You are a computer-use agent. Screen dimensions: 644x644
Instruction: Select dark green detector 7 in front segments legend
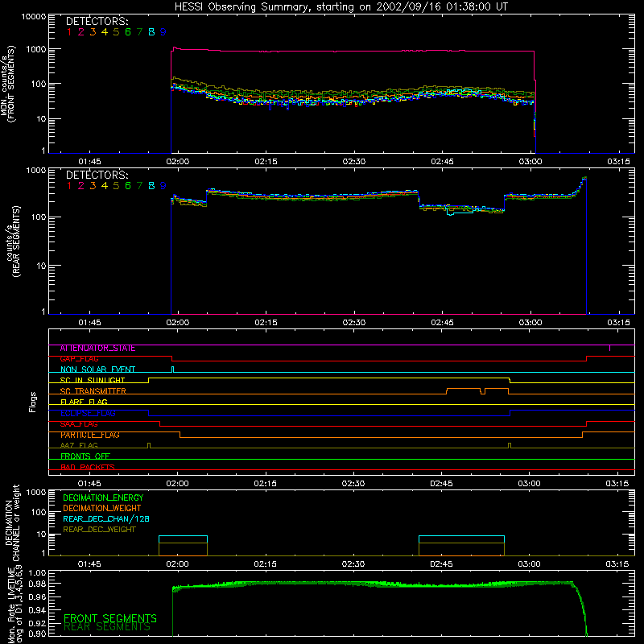tap(139, 32)
